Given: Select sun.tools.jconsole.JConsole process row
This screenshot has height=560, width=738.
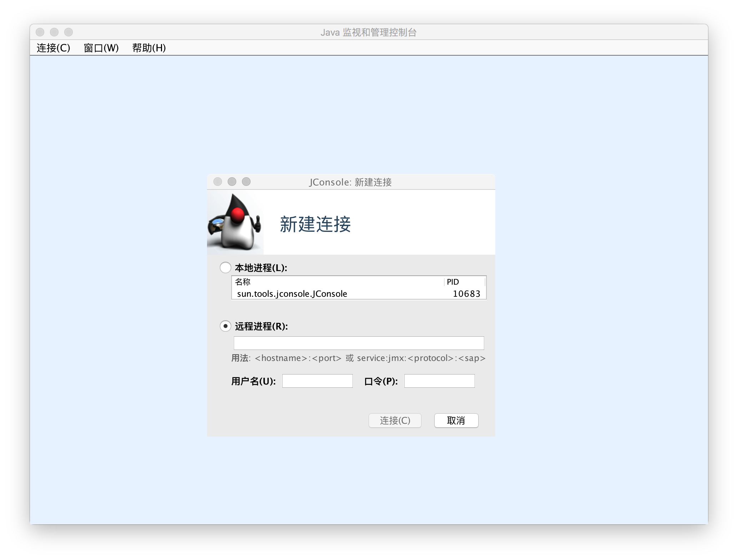Looking at the screenshot, I should click(359, 294).
